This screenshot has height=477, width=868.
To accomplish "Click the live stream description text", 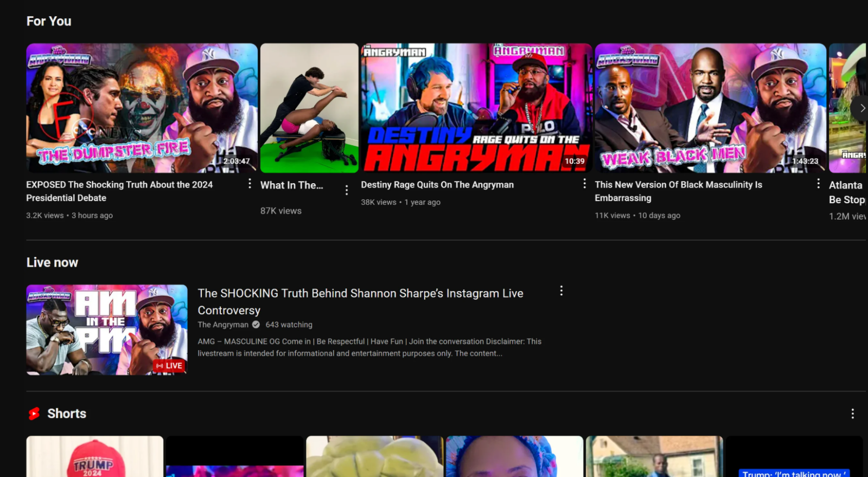I will point(369,347).
